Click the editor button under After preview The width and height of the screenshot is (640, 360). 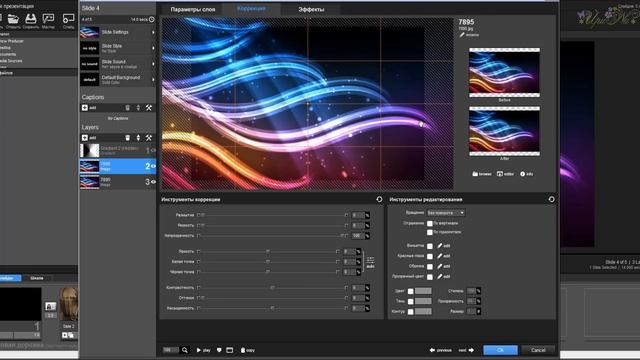(505, 174)
